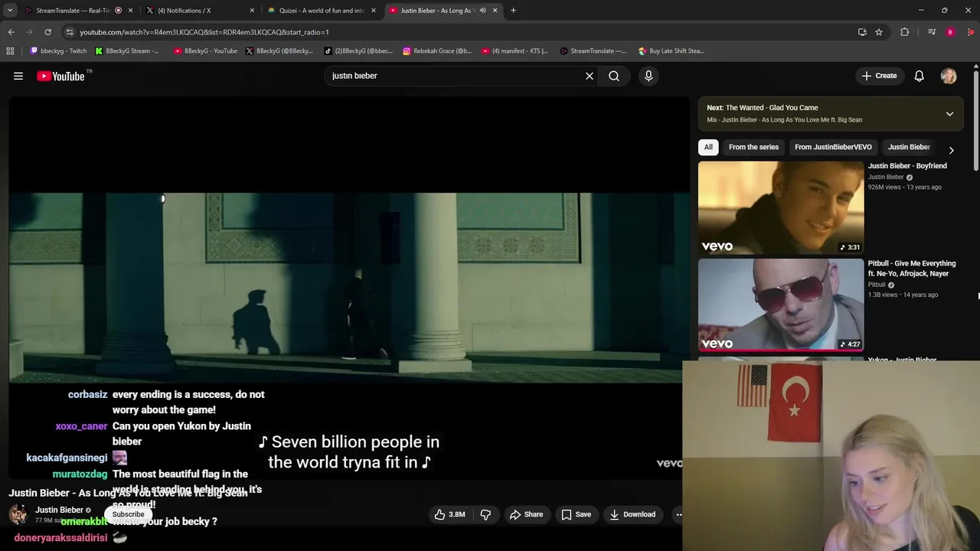Dislike the video with thumbs down
Viewport: 980px width, 551px height.
click(x=485, y=514)
